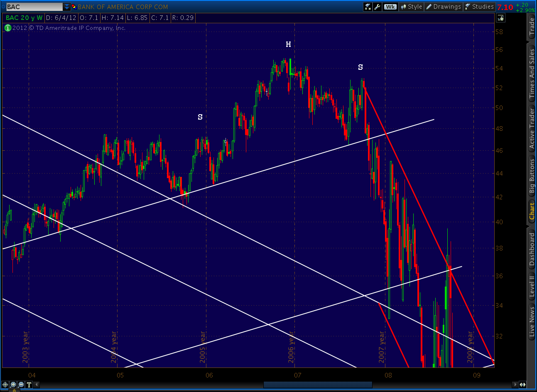This screenshot has height=392, width=537.
Task: Click the 40 price axis label
Action: pyautogui.click(x=499, y=222)
